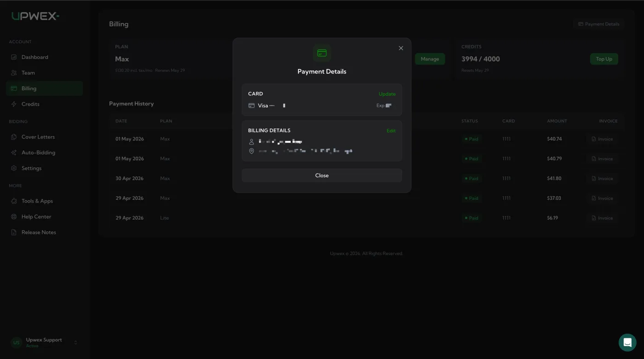Open invoice for the $41.80 payment

click(x=602, y=179)
